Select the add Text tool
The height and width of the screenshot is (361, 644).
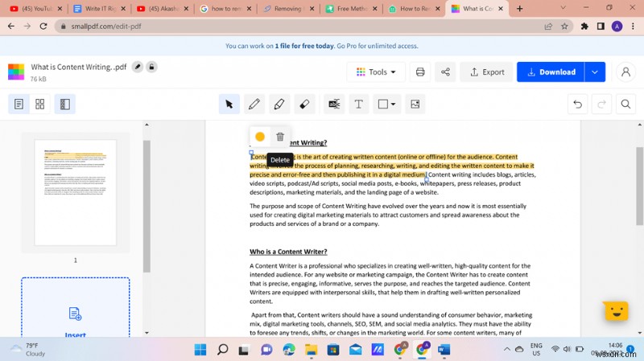358,105
